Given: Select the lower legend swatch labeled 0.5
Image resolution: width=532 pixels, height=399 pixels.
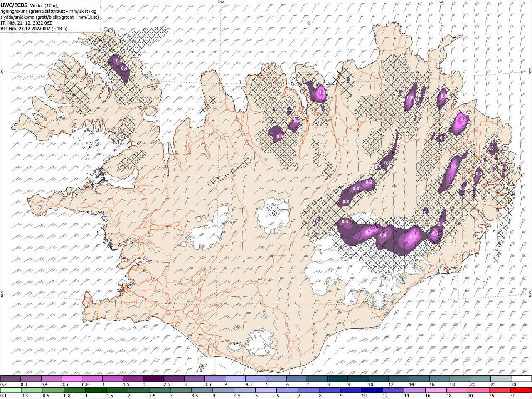Looking at the screenshot, I should coord(53,390).
